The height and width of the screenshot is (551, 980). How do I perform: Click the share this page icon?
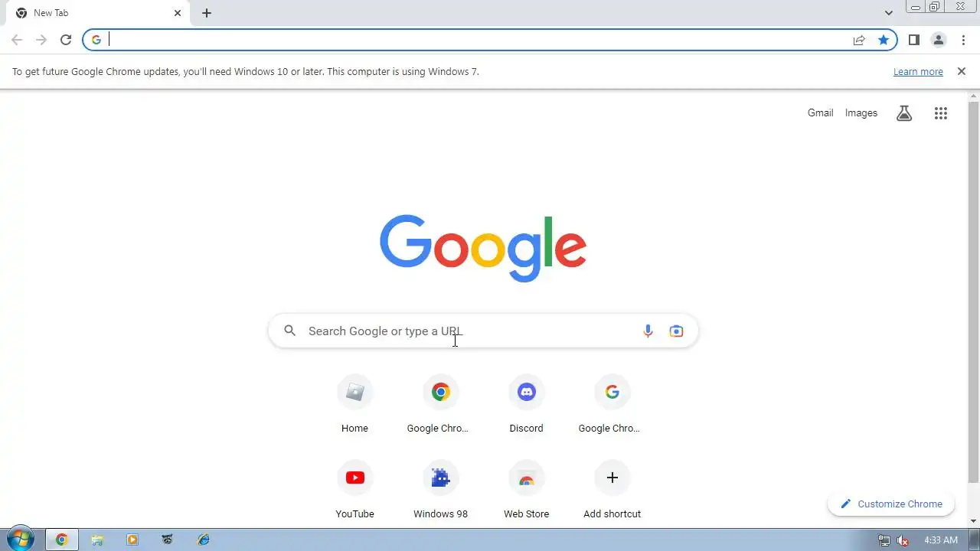tap(859, 40)
